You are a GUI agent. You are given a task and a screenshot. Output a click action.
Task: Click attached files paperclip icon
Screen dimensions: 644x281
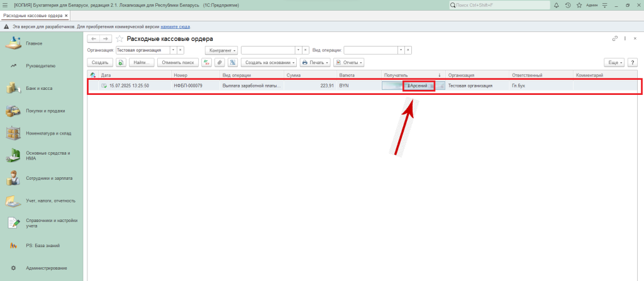pos(219,62)
